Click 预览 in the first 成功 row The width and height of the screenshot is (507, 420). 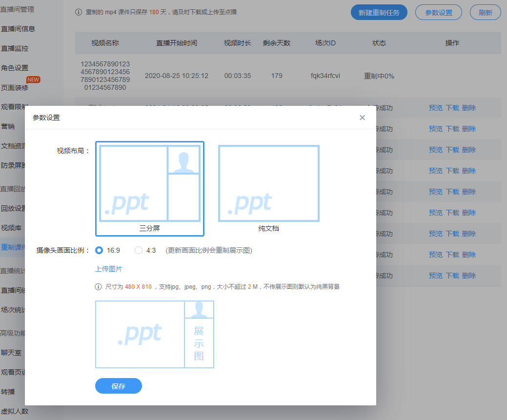click(x=436, y=108)
